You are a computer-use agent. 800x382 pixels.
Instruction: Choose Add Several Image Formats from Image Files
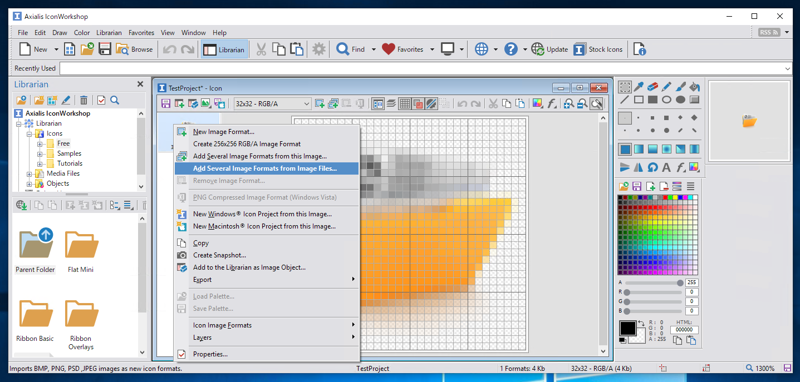(x=266, y=168)
